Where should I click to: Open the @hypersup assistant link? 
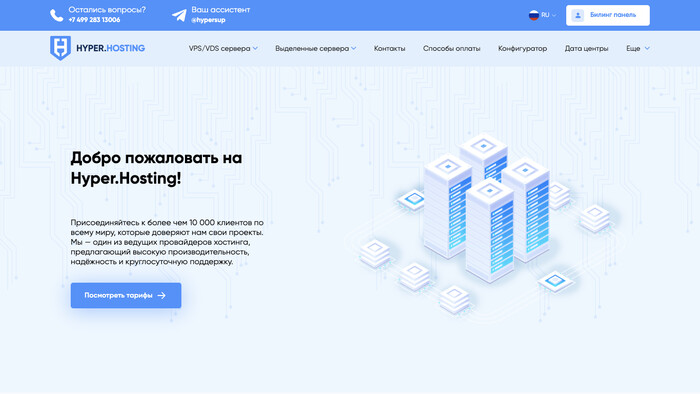pyautogui.click(x=208, y=20)
